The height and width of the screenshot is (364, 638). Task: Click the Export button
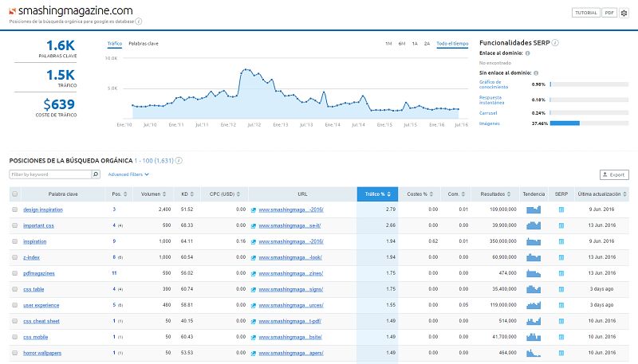(x=614, y=174)
